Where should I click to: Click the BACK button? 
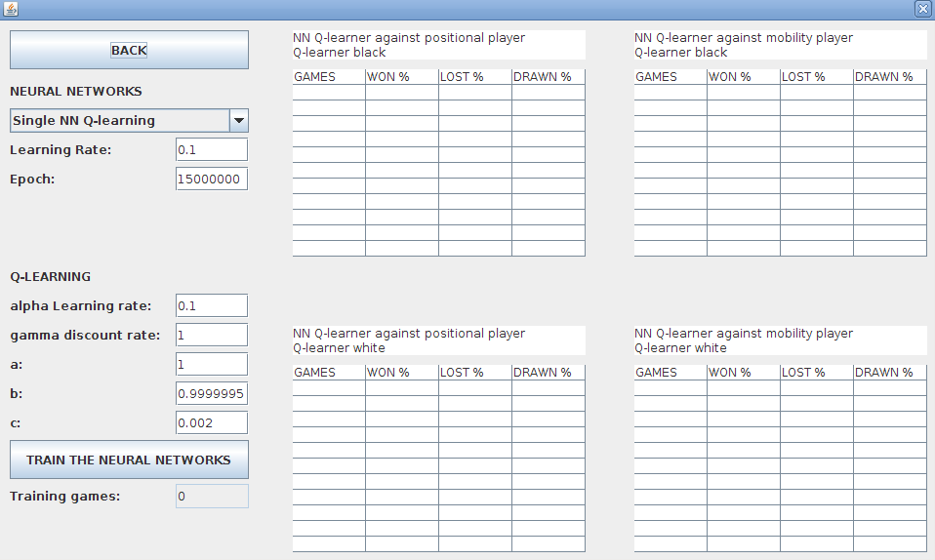click(129, 50)
